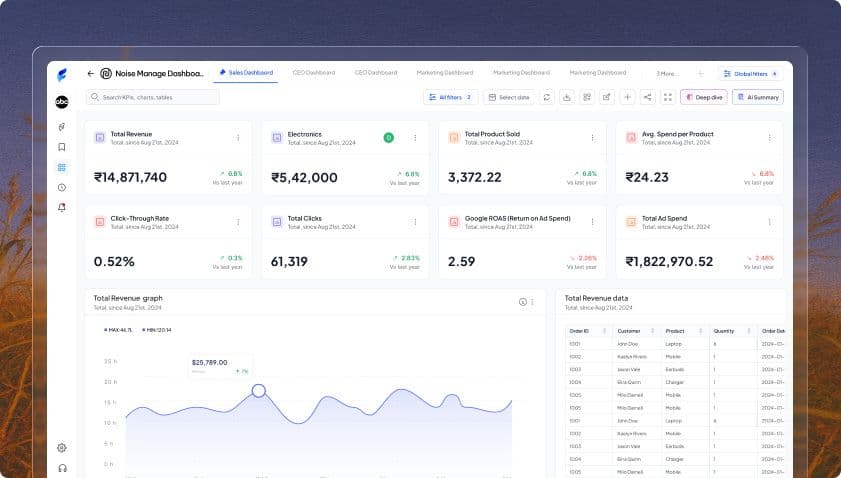The image size is (841, 478).
Task: Open the All filters button
Action: (451, 97)
